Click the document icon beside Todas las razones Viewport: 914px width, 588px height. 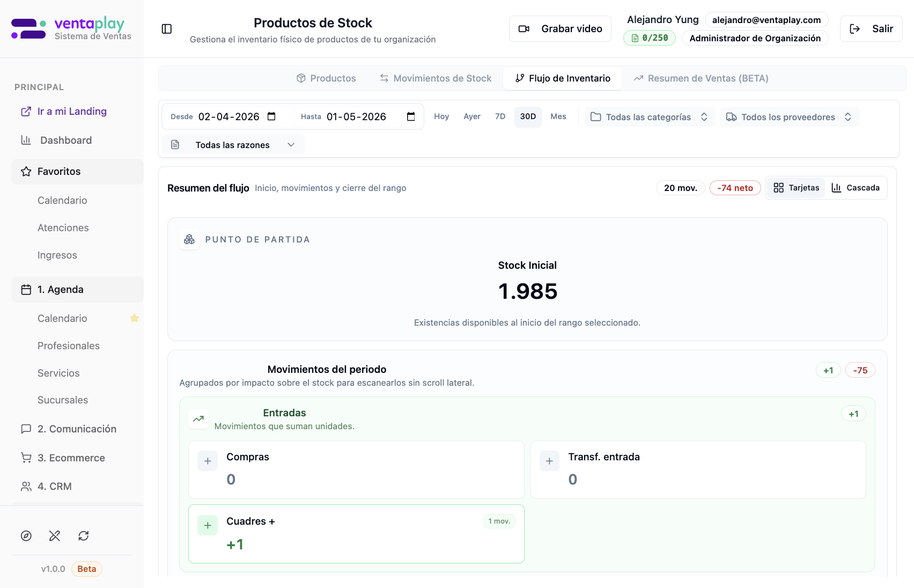click(x=175, y=145)
